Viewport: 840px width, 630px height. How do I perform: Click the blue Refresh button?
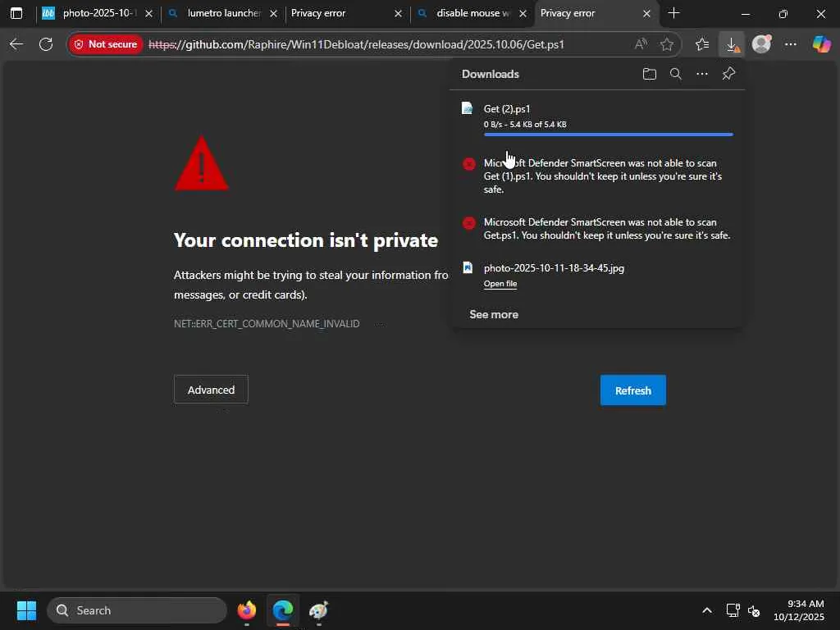(x=633, y=390)
